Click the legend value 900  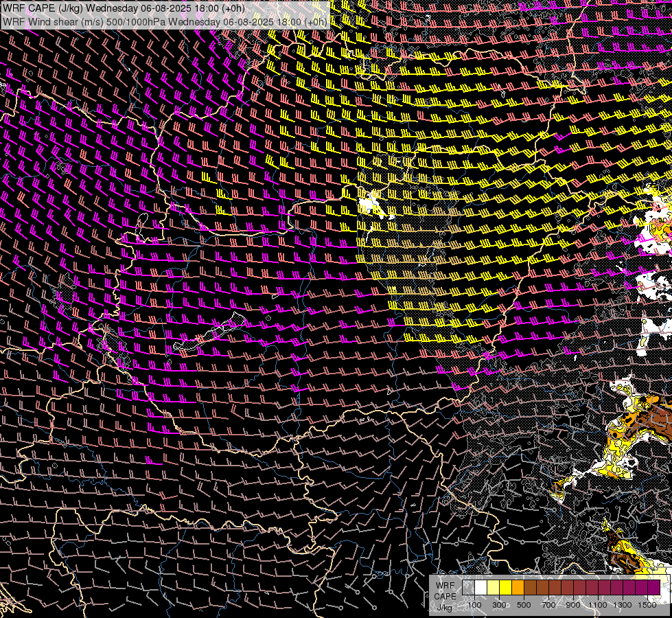coord(573,605)
